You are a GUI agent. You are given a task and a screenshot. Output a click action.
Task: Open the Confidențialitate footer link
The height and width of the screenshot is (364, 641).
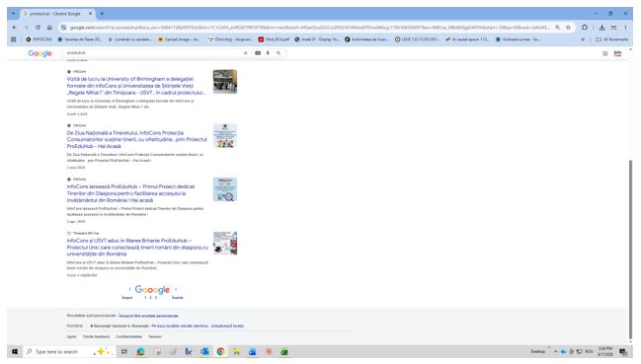coord(128,336)
